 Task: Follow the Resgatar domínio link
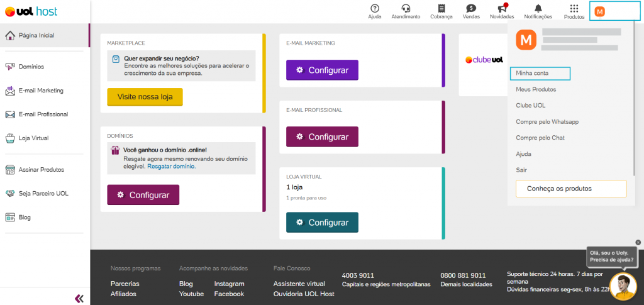tap(172, 167)
